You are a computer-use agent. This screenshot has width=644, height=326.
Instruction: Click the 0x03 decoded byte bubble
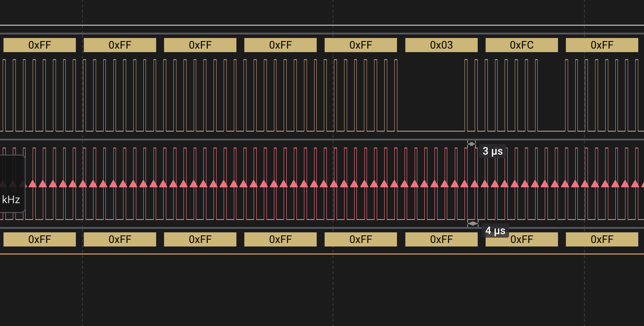441,45
